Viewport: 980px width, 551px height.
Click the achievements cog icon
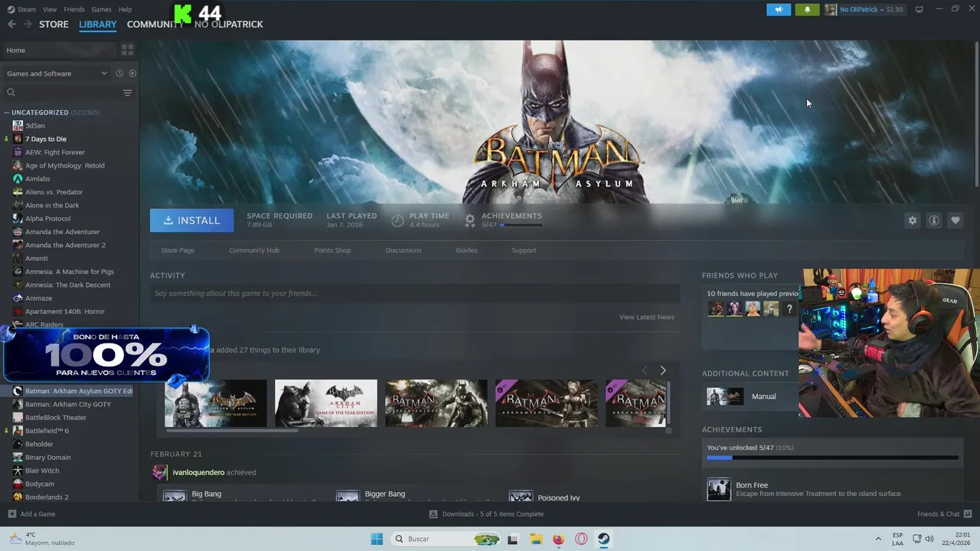470,220
